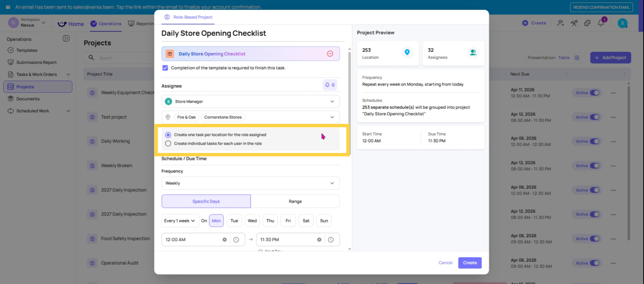Image resolution: width=644 pixels, height=284 pixels.
Task: Click the search magnifier icon in Projects
Action: coord(91,58)
